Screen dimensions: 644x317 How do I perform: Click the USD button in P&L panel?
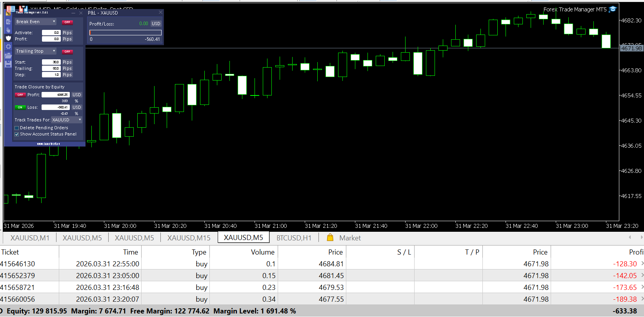156,24
